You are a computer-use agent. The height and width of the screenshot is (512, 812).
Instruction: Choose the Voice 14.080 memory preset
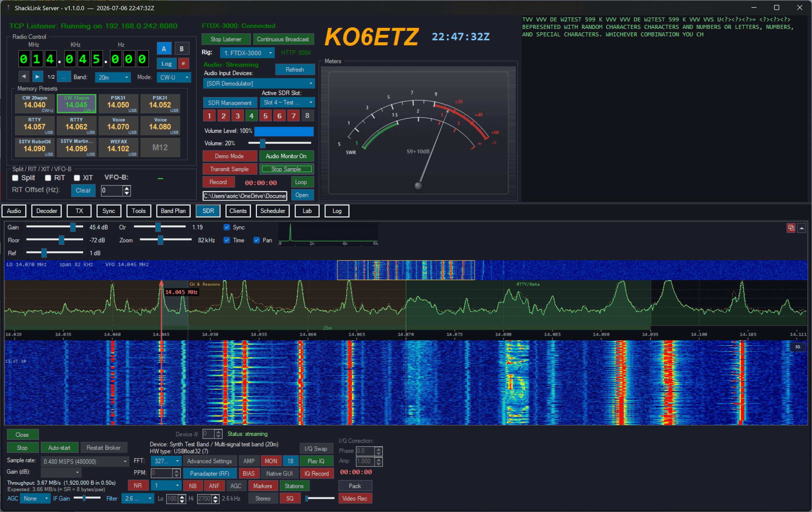point(160,126)
